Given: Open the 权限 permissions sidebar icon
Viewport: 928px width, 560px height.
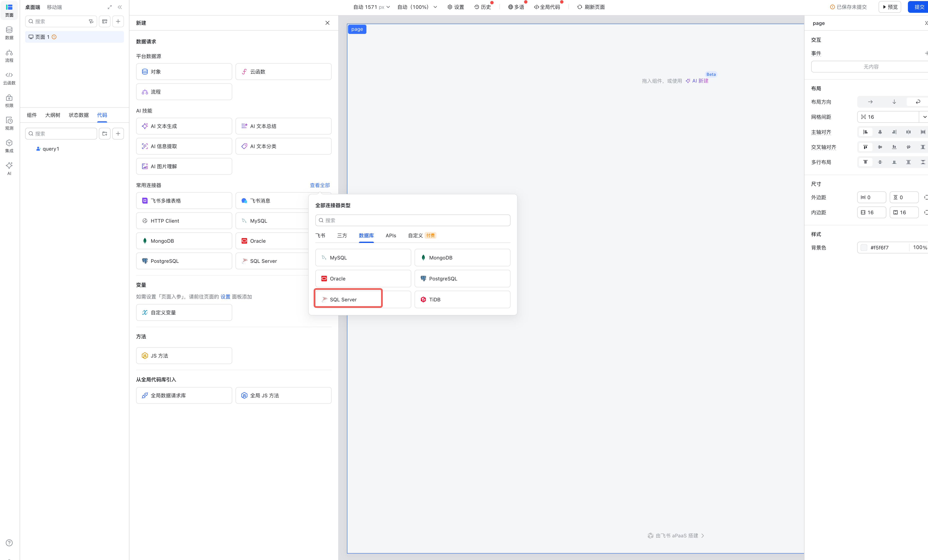Looking at the screenshot, I should click(9, 101).
